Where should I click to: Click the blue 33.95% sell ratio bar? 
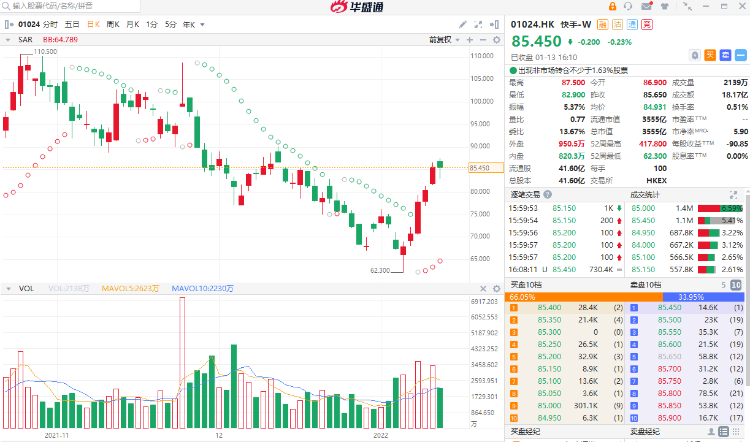click(704, 297)
